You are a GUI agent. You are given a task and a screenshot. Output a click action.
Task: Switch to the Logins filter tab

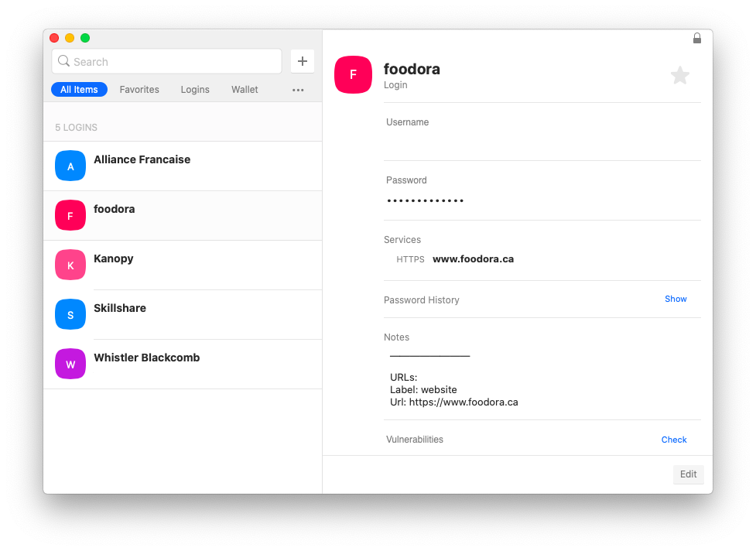coord(194,90)
